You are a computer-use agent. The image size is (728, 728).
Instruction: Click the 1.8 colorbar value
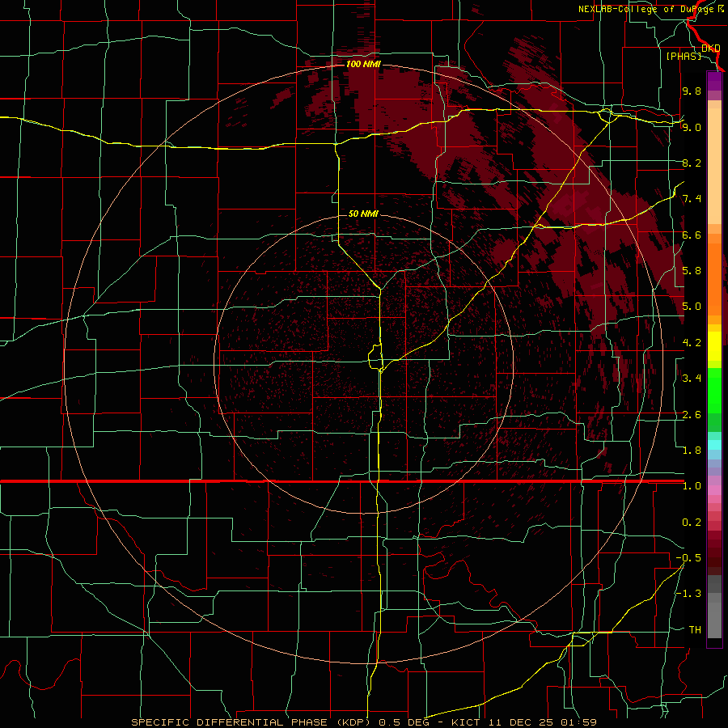click(x=692, y=451)
